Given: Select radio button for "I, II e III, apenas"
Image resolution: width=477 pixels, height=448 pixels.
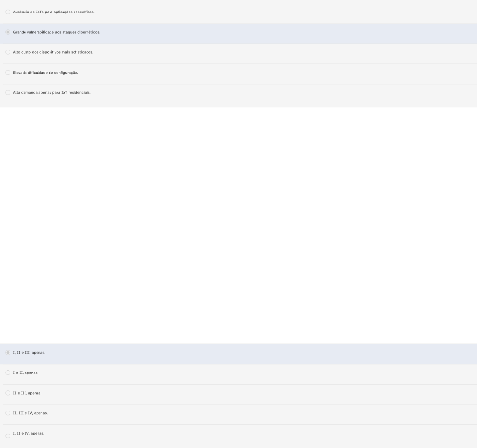Looking at the screenshot, I should click(8, 353).
